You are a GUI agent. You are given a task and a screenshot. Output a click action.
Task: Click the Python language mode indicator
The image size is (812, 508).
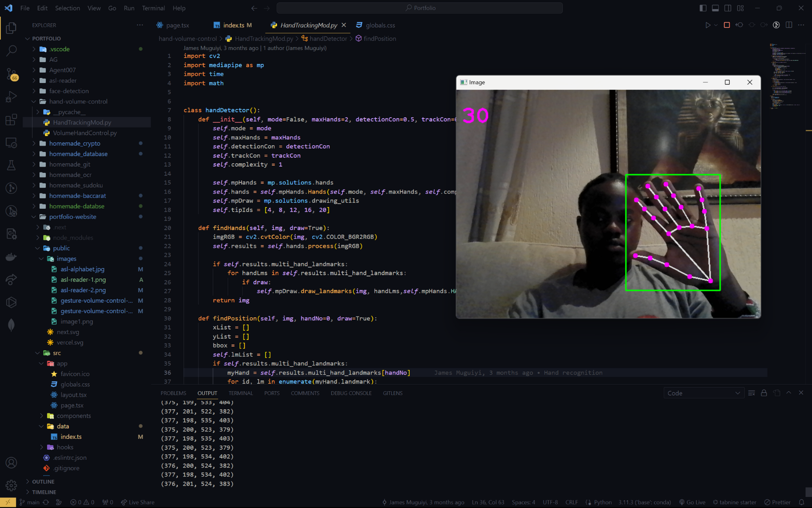603,502
